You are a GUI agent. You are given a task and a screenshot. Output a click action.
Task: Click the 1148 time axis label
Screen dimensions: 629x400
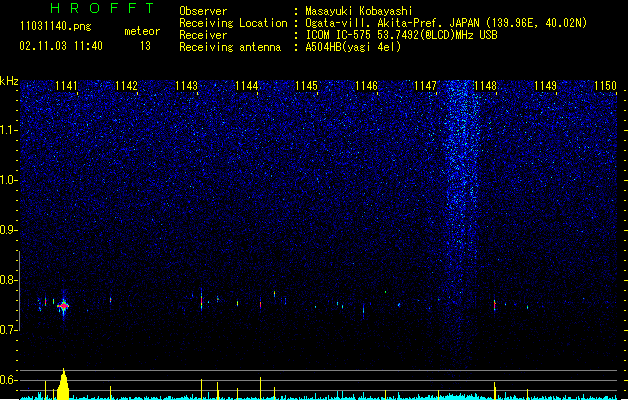(x=485, y=86)
